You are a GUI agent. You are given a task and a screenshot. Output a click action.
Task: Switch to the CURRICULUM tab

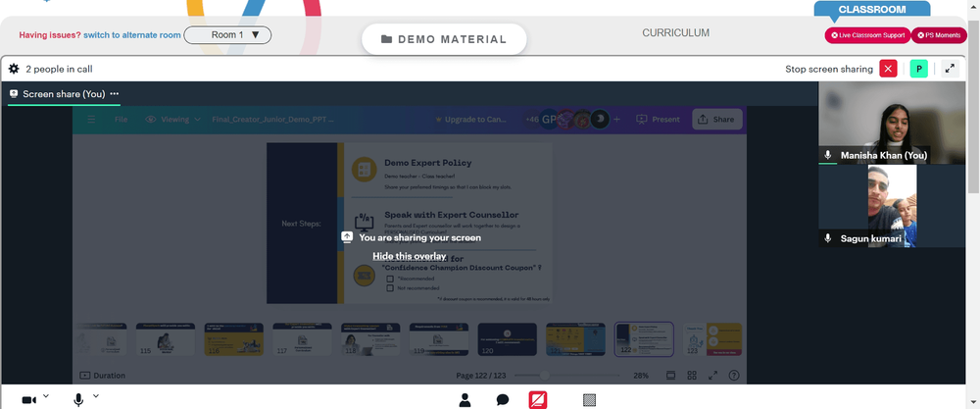pos(675,33)
